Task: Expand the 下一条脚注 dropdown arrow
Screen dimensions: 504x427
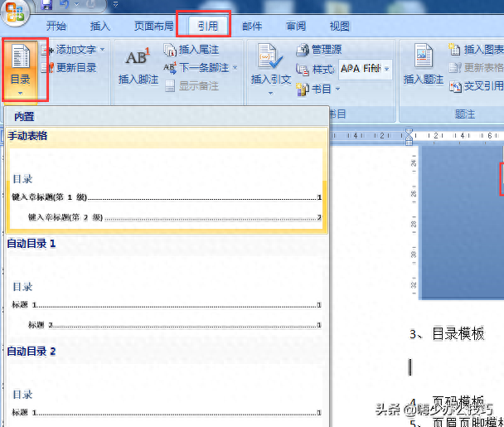Action: click(235, 68)
